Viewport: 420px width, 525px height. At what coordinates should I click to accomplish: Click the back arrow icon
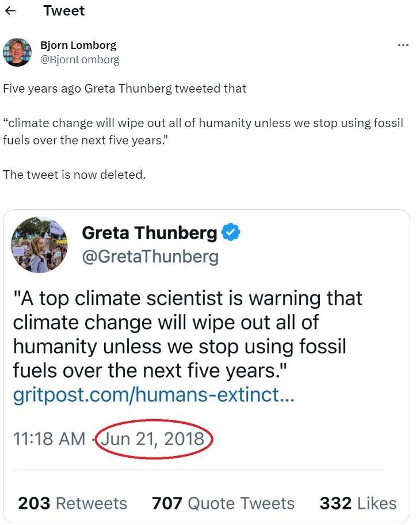[10, 11]
